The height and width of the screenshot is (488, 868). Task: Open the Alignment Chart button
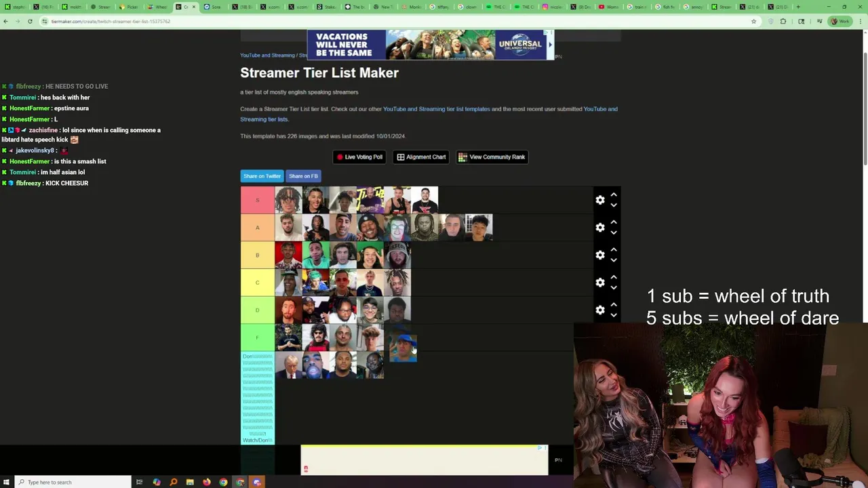point(421,157)
